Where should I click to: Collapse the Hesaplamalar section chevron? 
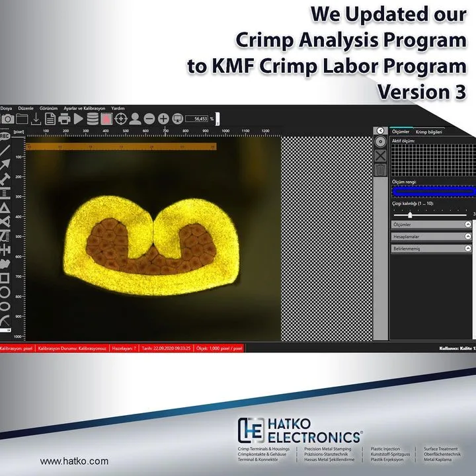click(468, 236)
